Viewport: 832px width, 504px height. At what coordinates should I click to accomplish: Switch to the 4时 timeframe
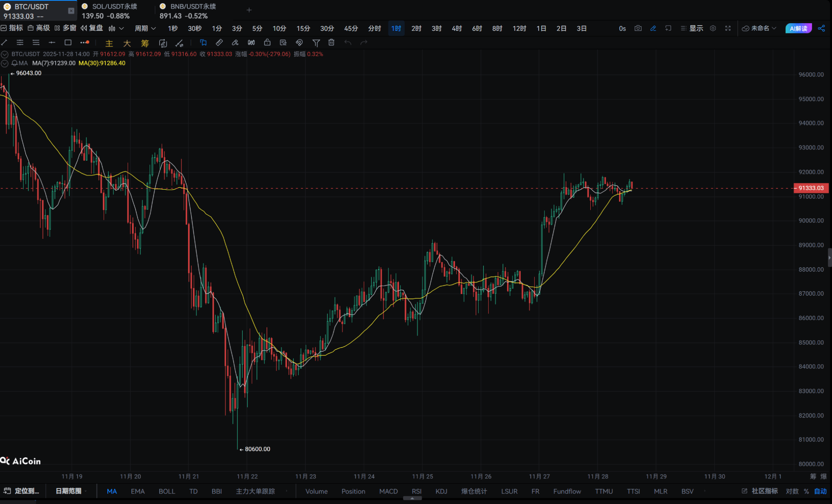pos(457,28)
